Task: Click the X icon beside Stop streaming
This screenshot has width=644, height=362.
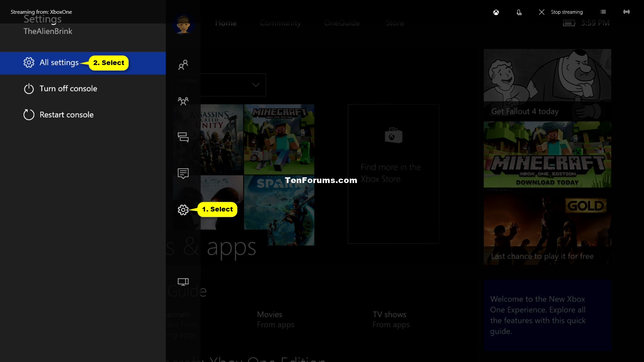Action: coord(542,12)
